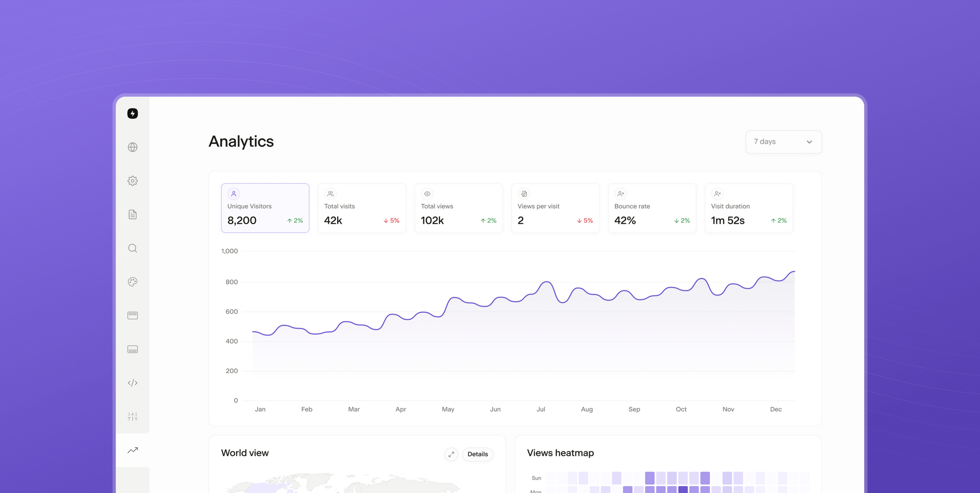The image size is (980, 493).
Task: Click the 102k total views value
Action: pyautogui.click(x=432, y=220)
